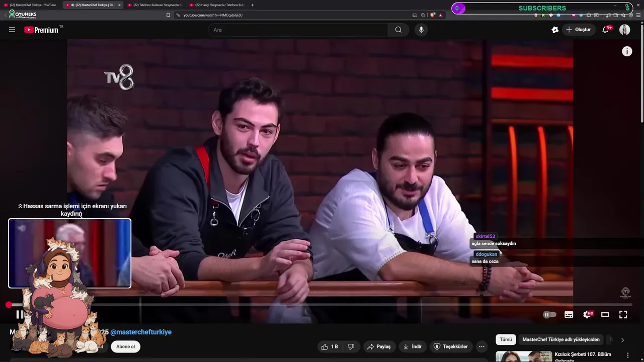The image size is (644, 362).
Task: Select the Tümü filter chip
Action: pyautogui.click(x=506, y=339)
